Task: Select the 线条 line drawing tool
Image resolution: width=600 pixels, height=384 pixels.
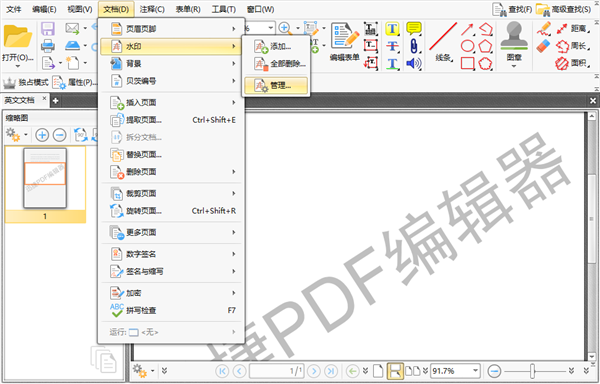Action: (443, 41)
